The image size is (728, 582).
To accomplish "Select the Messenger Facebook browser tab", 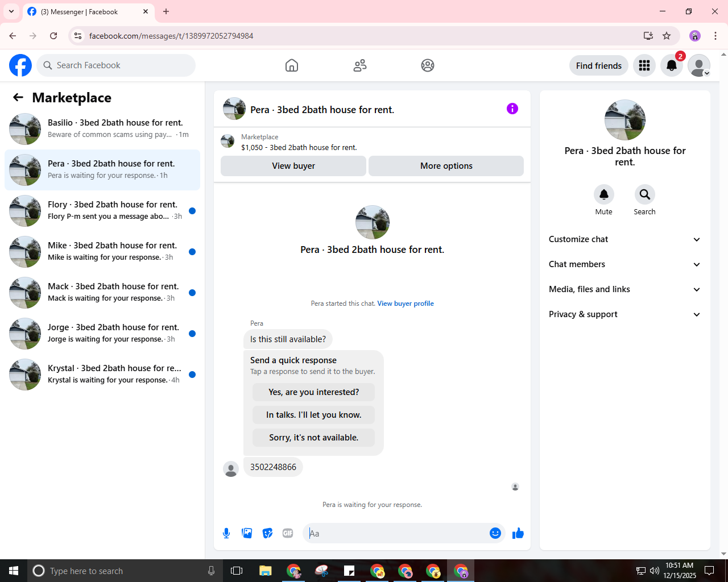I will tap(88, 11).
